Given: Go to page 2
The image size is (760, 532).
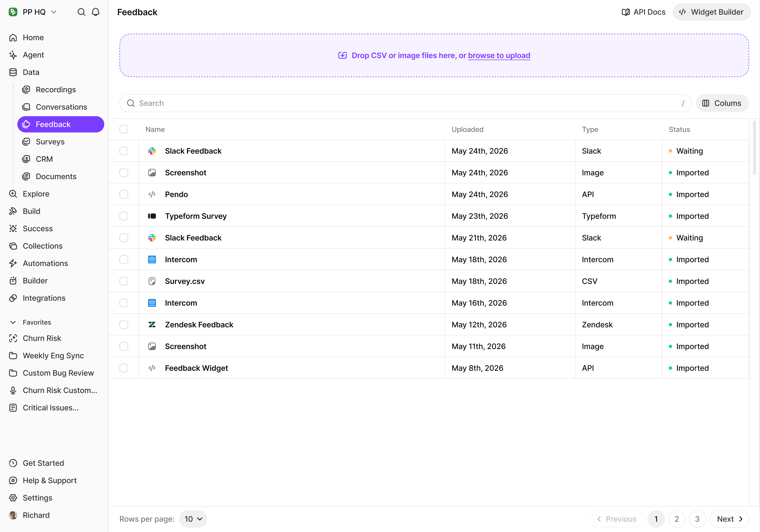Looking at the screenshot, I should point(677,519).
